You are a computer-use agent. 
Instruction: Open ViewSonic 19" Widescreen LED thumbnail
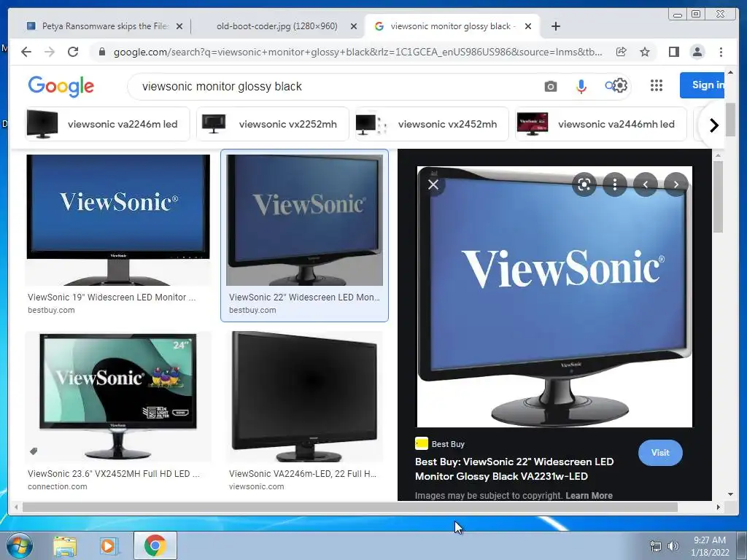(x=118, y=219)
